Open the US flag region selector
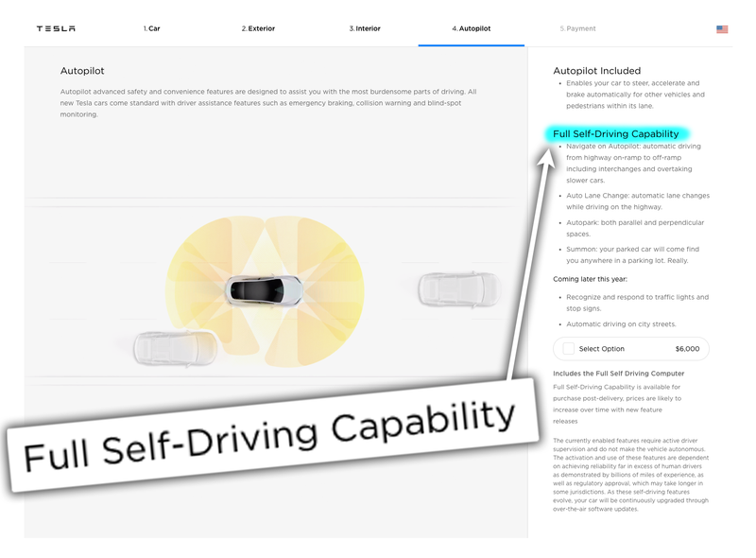The image size is (756, 558). pos(722,29)
